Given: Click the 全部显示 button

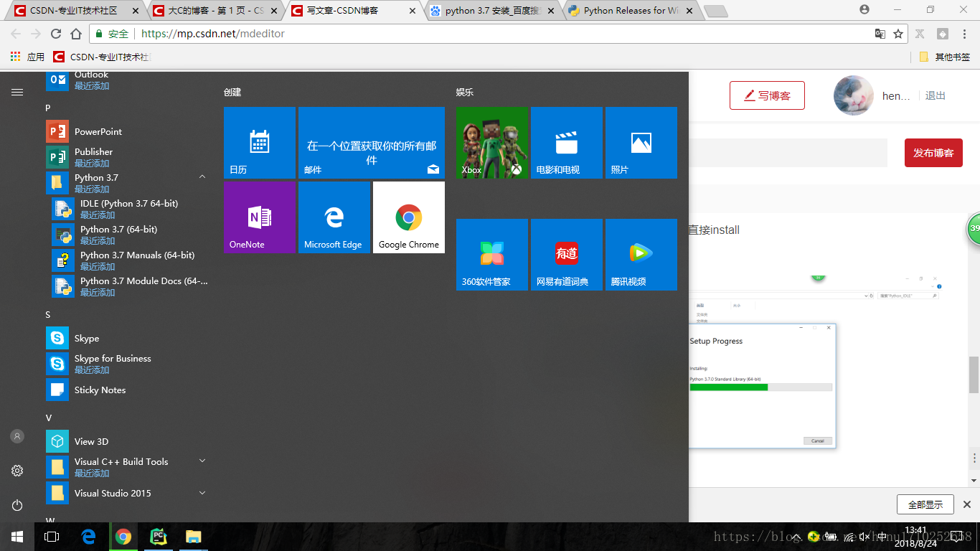Looking at the screenshot, I should click(x=925, y=504).
